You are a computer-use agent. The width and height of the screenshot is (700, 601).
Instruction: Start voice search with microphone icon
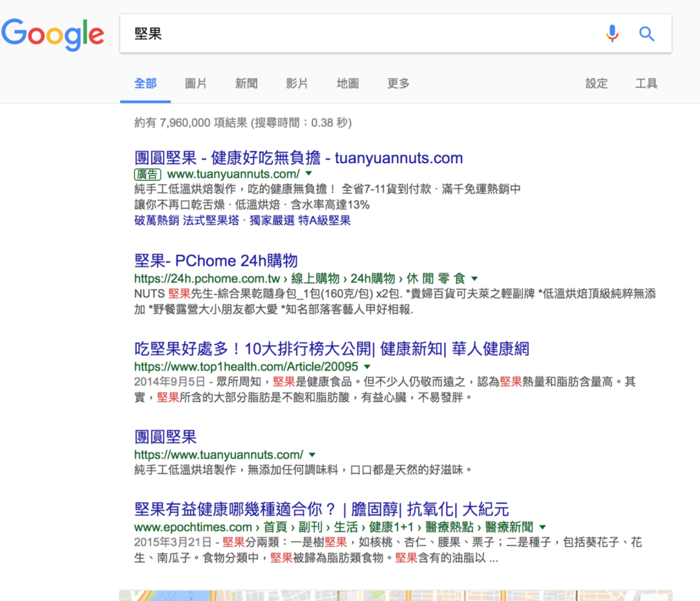(612, 34)
